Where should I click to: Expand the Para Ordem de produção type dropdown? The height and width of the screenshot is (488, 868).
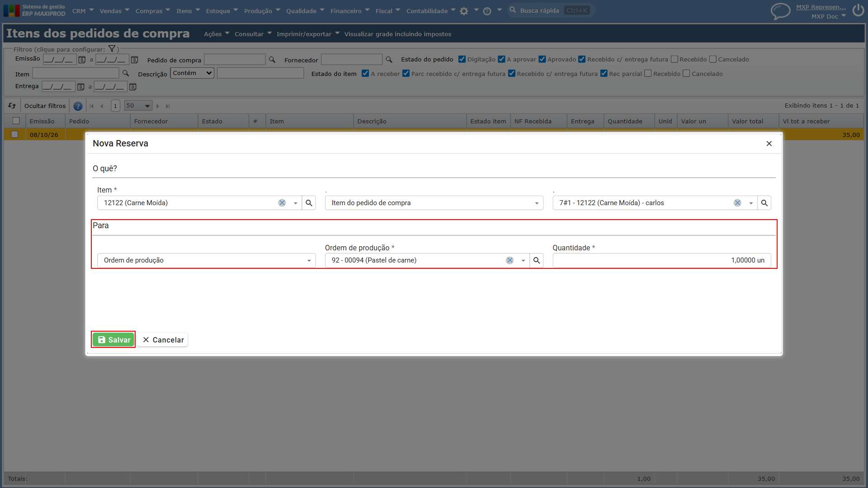pyautogui.click(x=207, y=260)
